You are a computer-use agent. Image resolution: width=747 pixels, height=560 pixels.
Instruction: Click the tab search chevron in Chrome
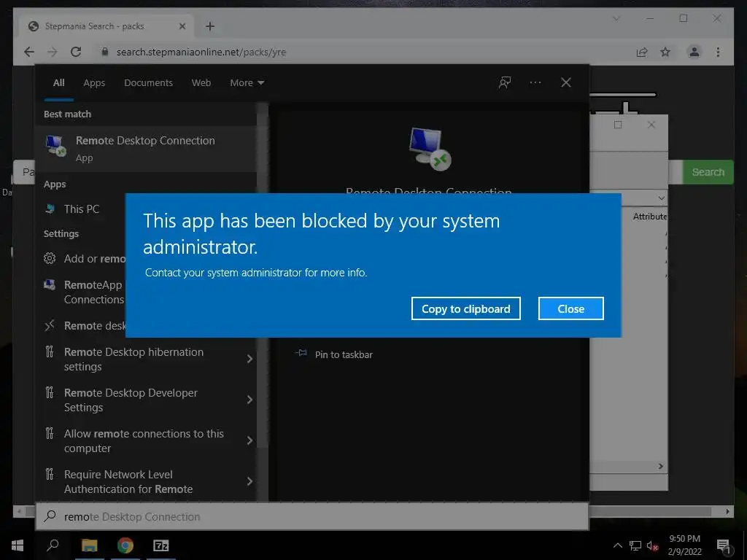pyautogui.click(x=616, y=18)
